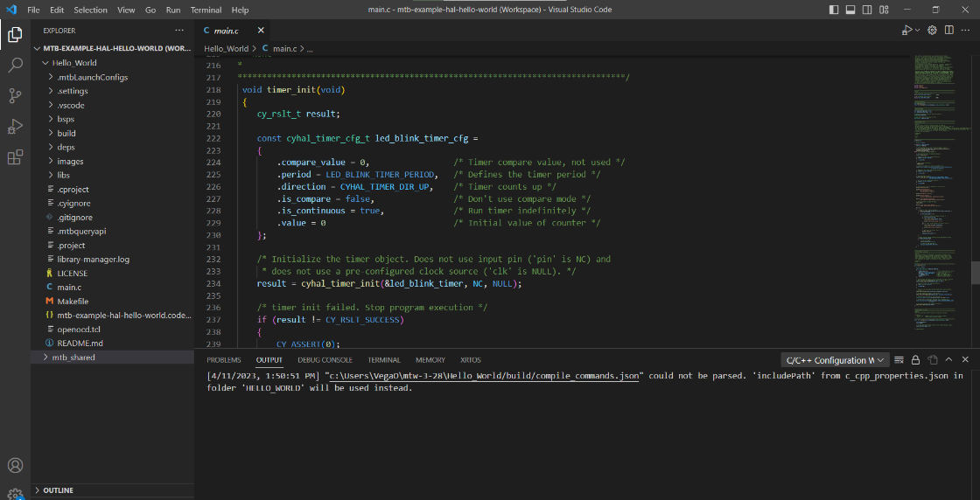This screenshot has height=500, width=980.
Task: Toggle Secondary Side Bar layout icon
Action: tap(867, 10)
